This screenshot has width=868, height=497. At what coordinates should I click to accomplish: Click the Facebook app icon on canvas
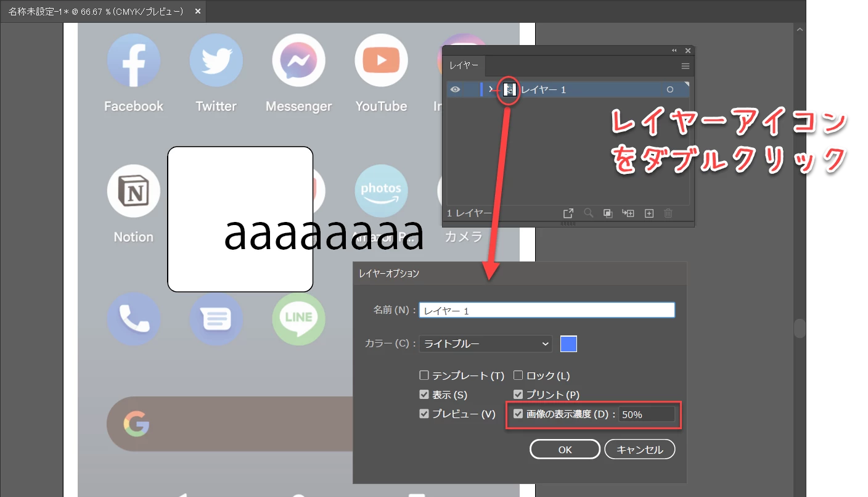[134, 60]
